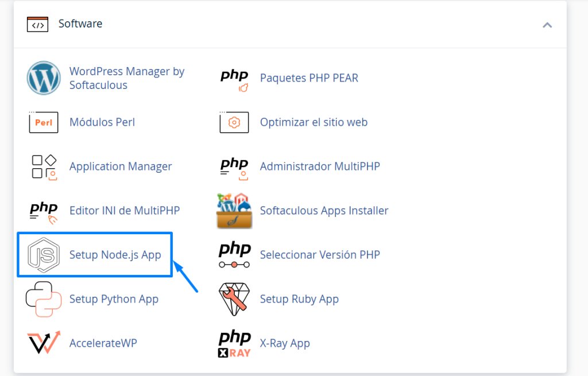
Task: Click the AccelerateWP logo icon
Action: pyautogui.click(x=44, y=343)
